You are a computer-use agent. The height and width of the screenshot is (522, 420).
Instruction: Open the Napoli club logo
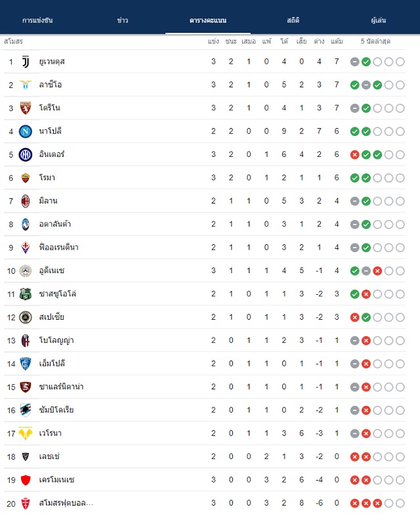(x=26, y=131)
